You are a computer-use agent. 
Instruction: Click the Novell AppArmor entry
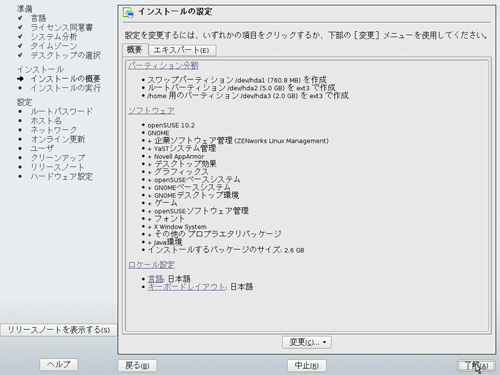(x=176, y=156)
